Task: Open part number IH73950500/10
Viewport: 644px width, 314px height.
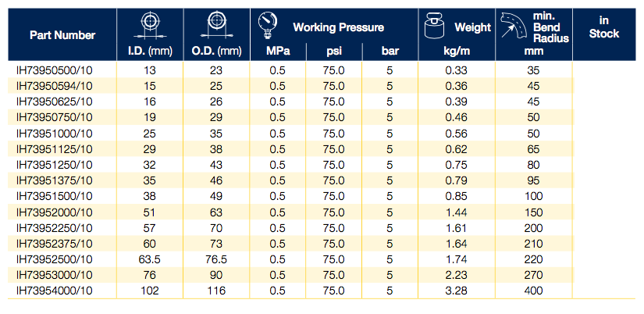Action: tap(54, 70)
